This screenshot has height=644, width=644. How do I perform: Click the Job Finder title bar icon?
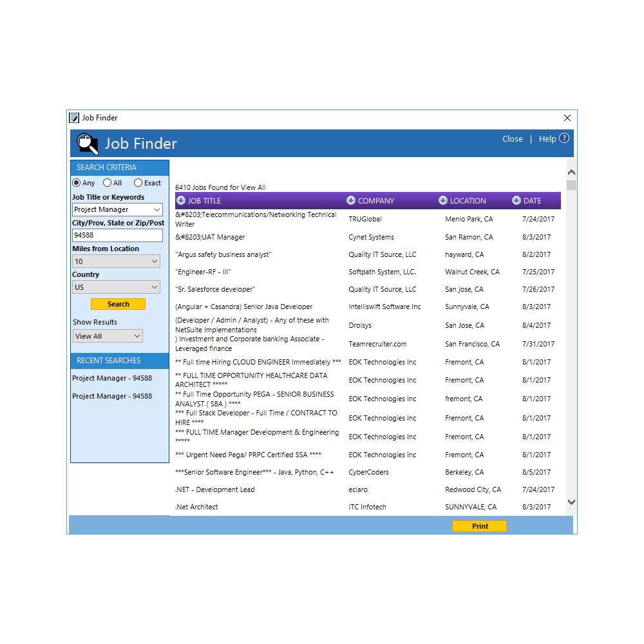(75, 118)
